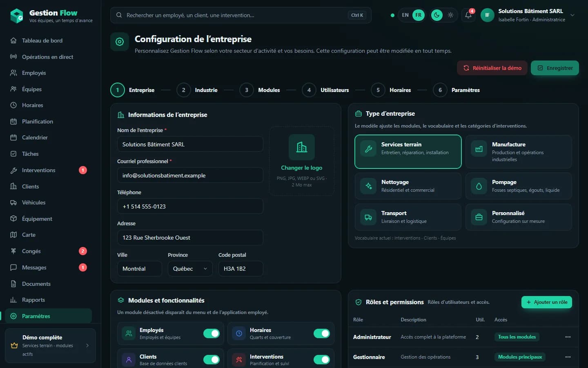
Task: Open Planification sidebar entry
Action: click(x=48, y=121)
